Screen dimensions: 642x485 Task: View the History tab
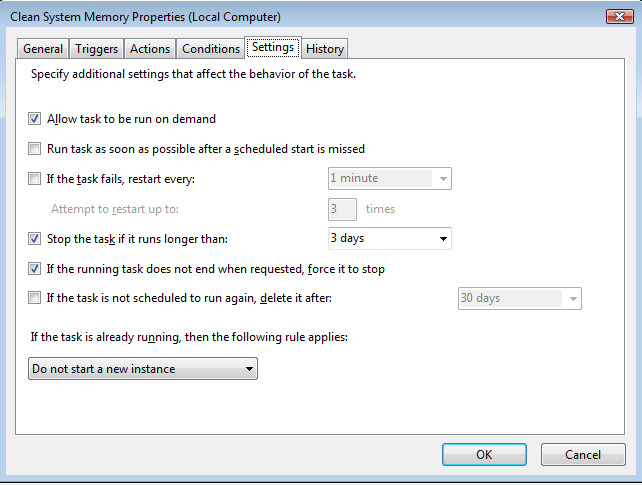pos(325,49)
